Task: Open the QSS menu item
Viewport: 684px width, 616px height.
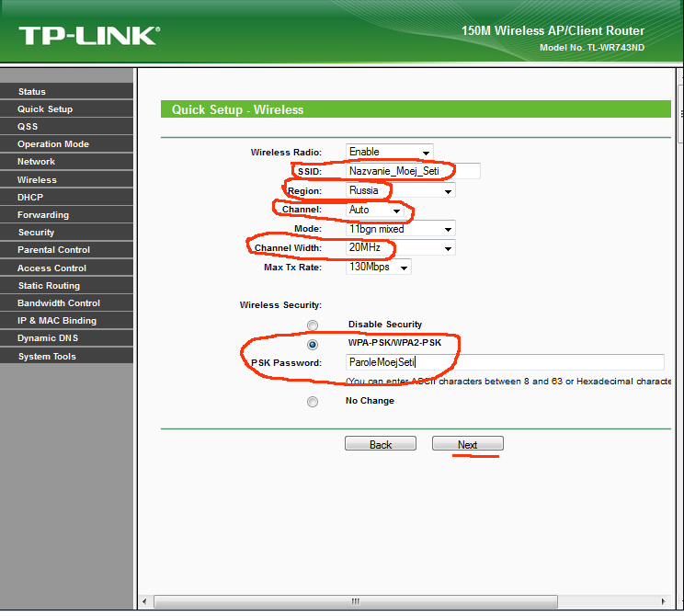Action: [x=67, y=127]
